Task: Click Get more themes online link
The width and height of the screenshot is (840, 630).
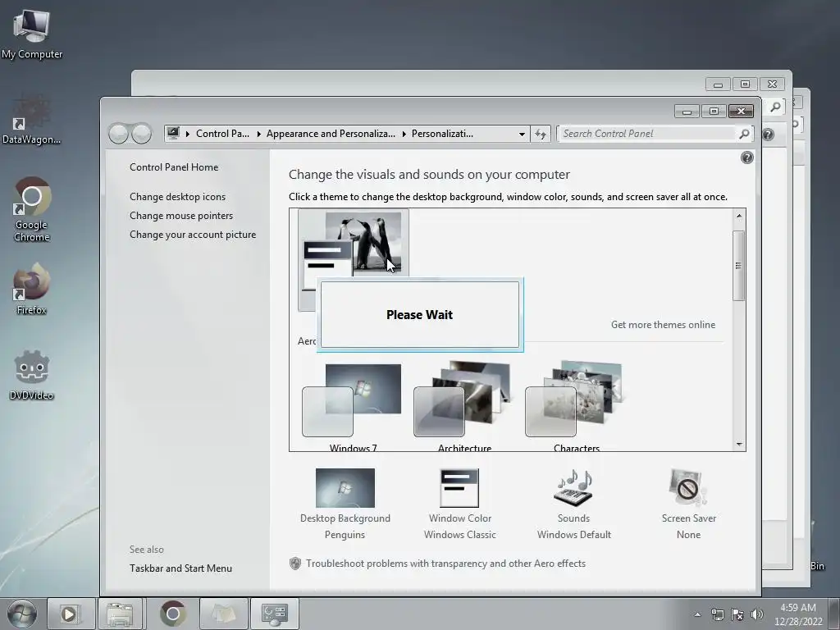Action: tap(663, 325)
